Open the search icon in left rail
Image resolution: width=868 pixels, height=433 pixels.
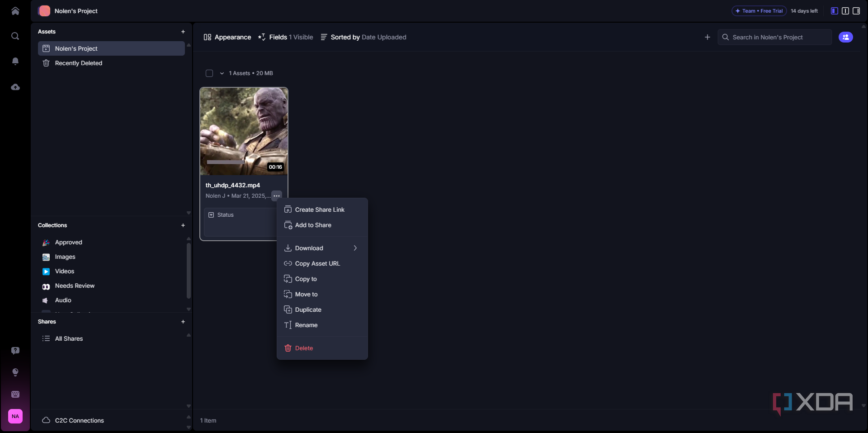click(15, 36)
